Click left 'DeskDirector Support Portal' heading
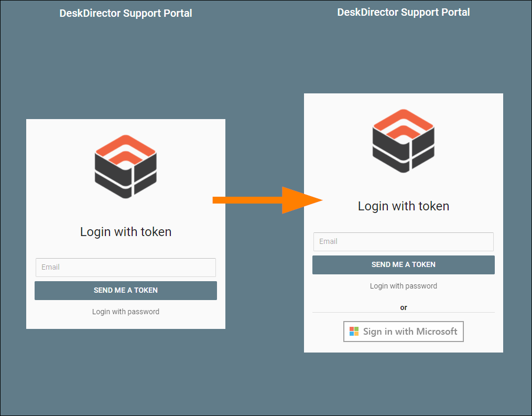 (x=126, y=13)
